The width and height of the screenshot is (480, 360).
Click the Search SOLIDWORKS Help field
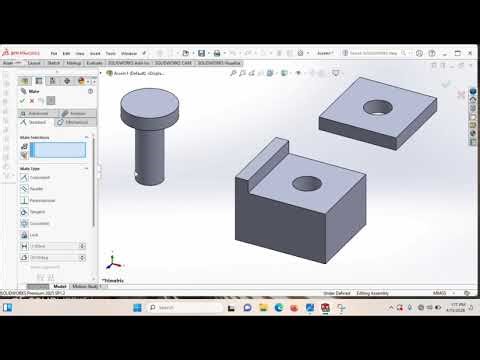(373, 53)
